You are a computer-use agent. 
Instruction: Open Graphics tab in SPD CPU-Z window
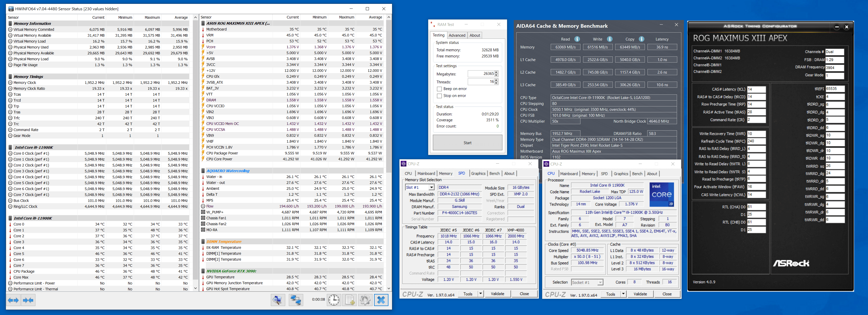click(x=478, y=174)
